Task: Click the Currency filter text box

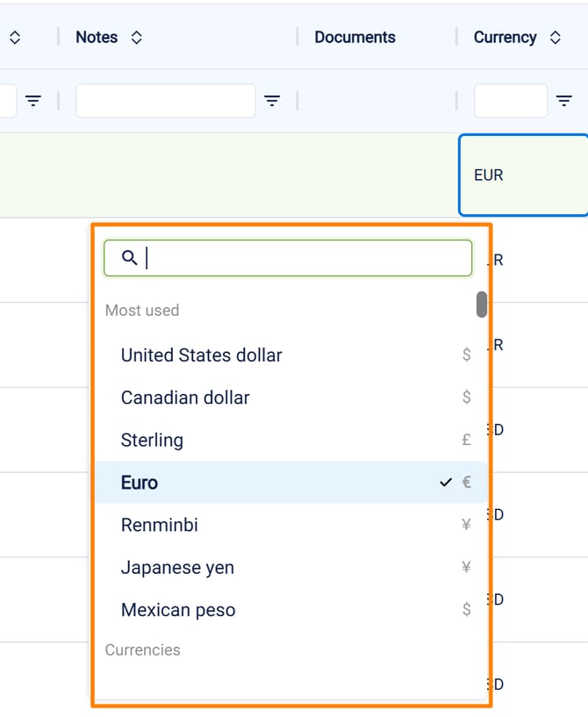Action: coord(510,102)
